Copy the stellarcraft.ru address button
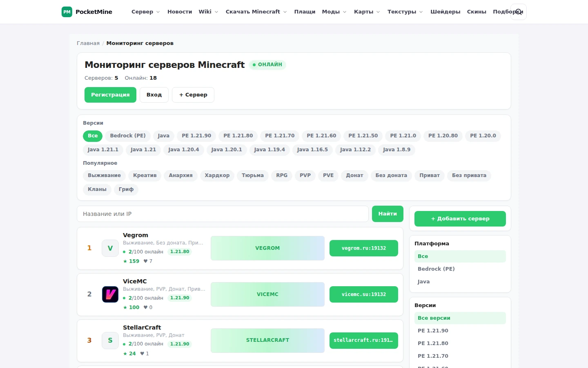 point(364,340)
